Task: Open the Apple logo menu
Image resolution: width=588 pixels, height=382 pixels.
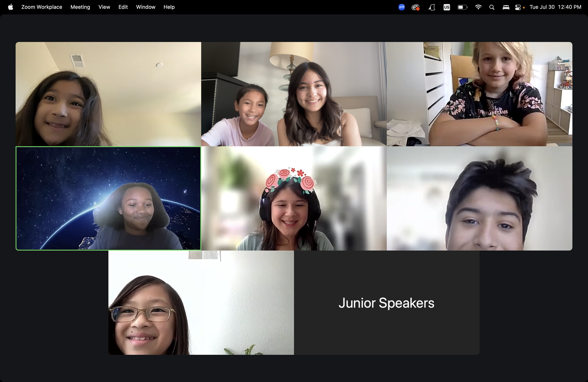Action: [x=10, y=7]
